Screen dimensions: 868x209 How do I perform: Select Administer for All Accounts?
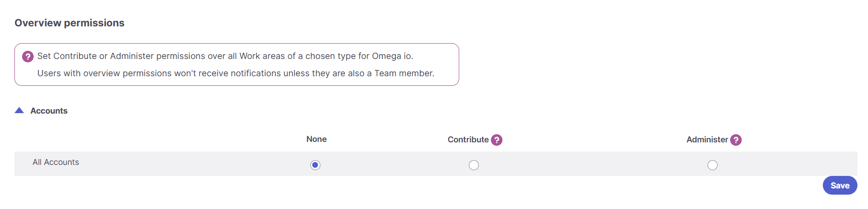point(712,165)
